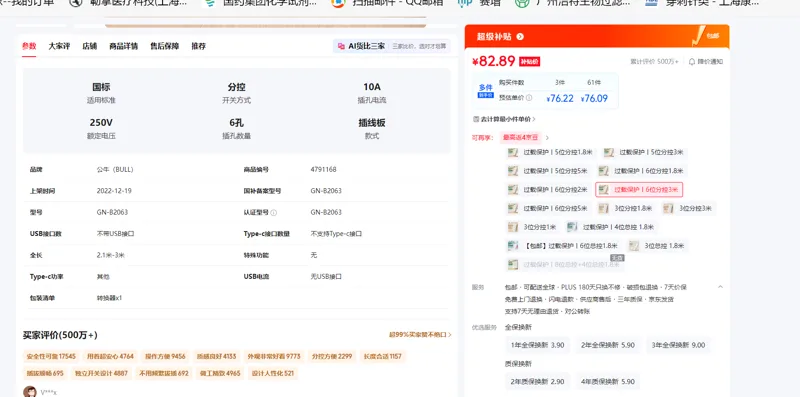Viewport: 800px width, 397px height.
Task: Choose 【包邮】过载保护 6位总控1.8米 variant
Action: (564, 246)
